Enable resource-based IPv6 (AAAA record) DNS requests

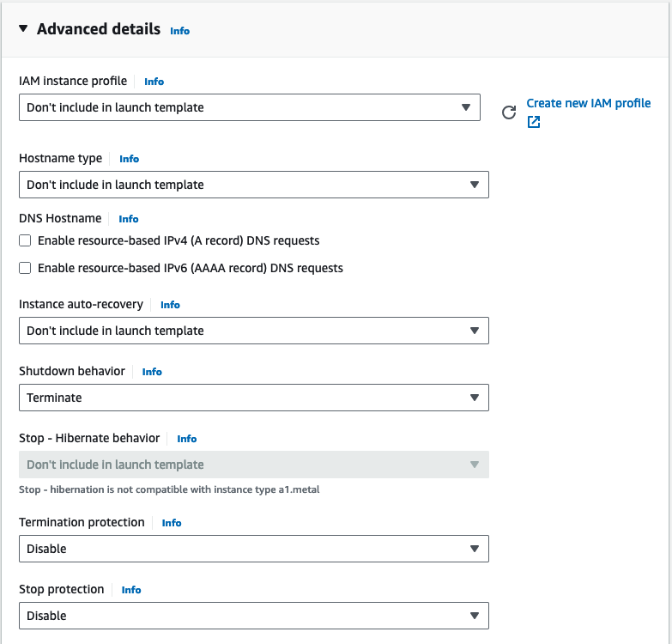point(26,268)
